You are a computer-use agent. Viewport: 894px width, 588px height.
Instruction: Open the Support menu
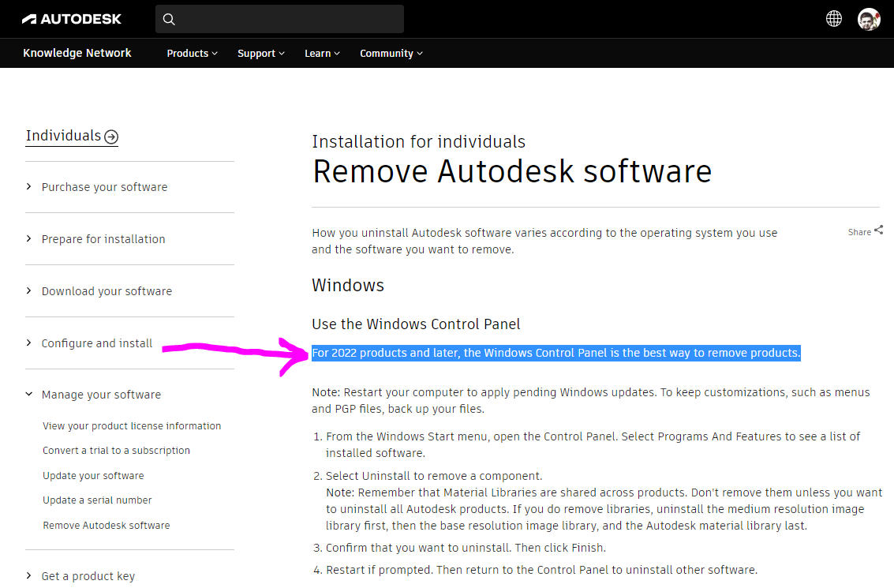click(260, 53)
